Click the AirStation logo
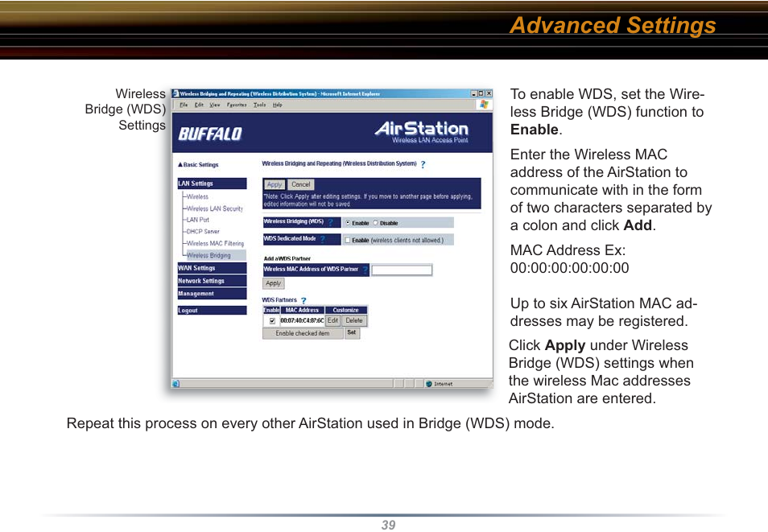This screenshot has height=532, width=768. click(422, 132)
